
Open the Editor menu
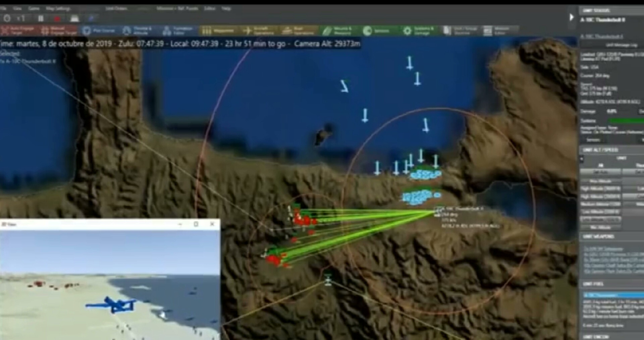pyautogui.click(x=209, y=8)
